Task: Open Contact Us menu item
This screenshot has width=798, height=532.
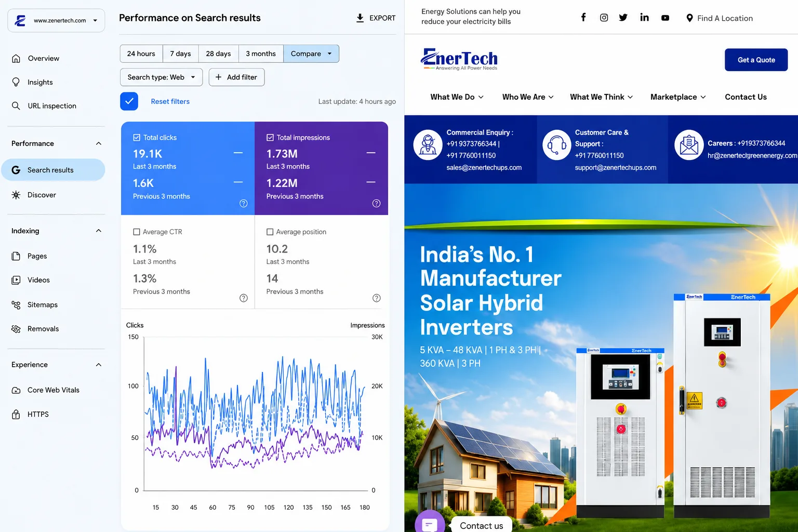Action: [746, 97]
